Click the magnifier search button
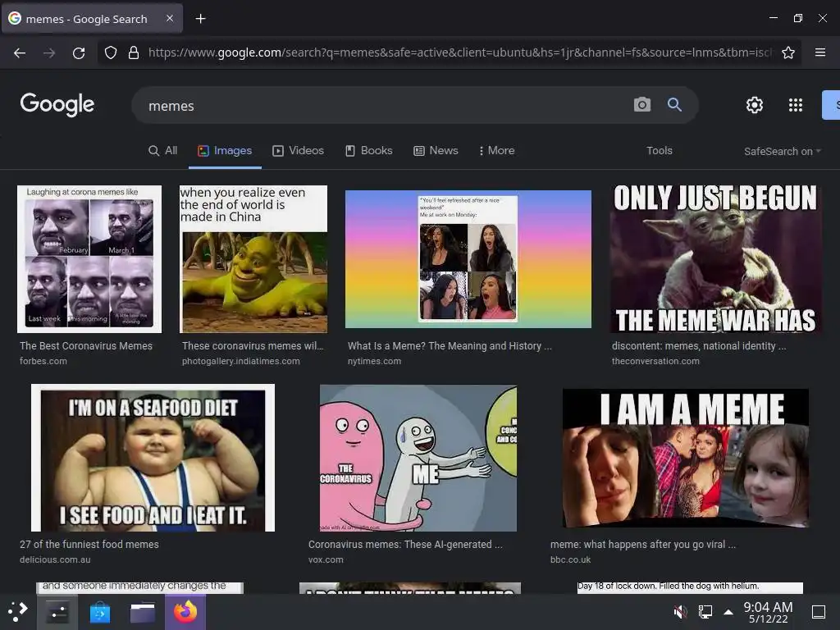 [x=674, y=104]
